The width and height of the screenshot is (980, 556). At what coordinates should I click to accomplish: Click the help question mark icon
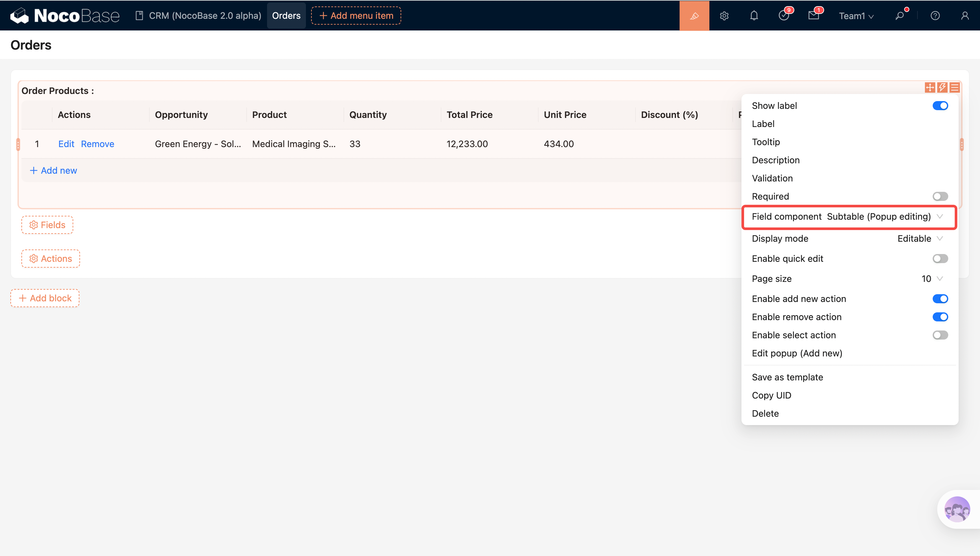935,16
